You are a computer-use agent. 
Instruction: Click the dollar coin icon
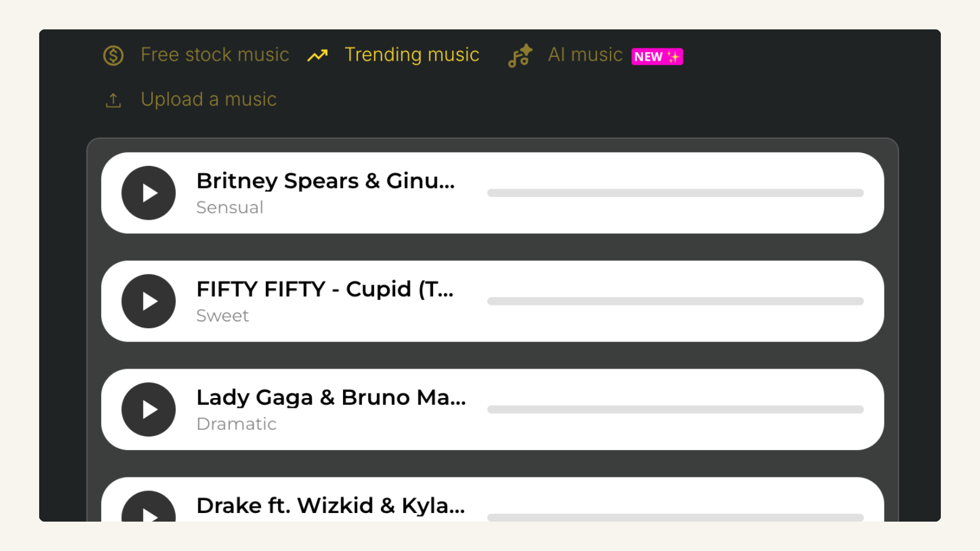click(x=113, y=56)
